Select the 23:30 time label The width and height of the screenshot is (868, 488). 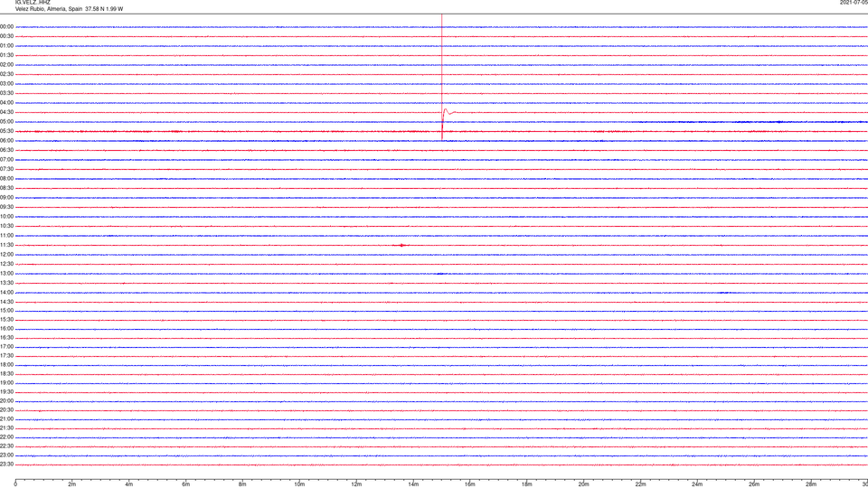tap(6, 465)
